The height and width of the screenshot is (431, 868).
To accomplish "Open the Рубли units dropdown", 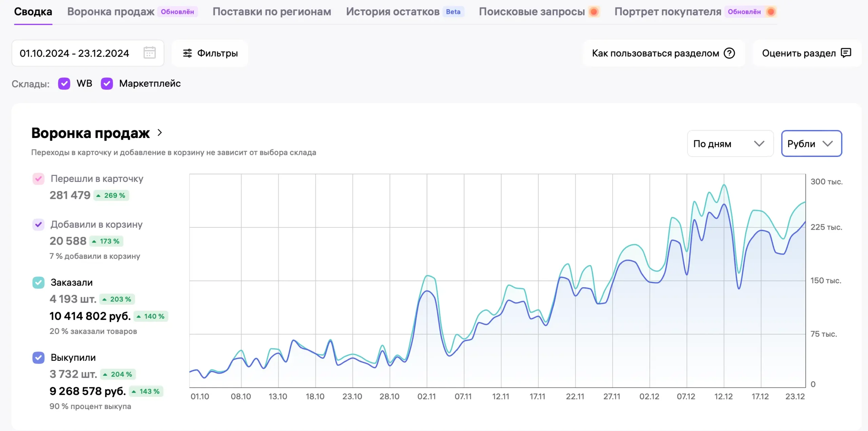I will click(x=811, y=144).
